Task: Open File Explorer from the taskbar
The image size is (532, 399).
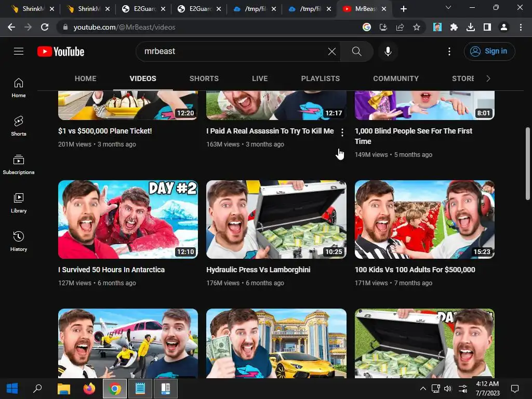Action: point(63,389)
